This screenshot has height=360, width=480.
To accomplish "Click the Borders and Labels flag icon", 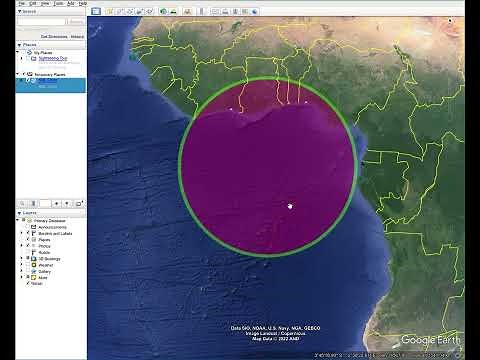I will click(34, 233).
